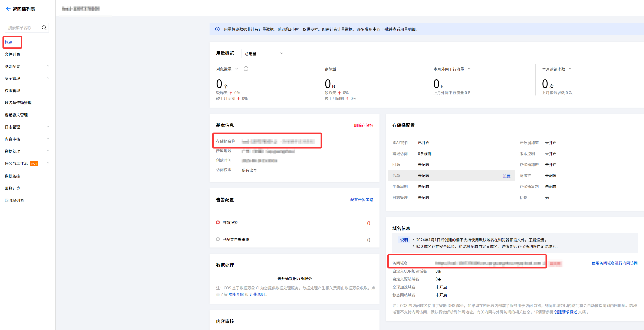
Task: Open the 费用中心 link in banner
Action: pyautogui.click(x=372, y=29)
